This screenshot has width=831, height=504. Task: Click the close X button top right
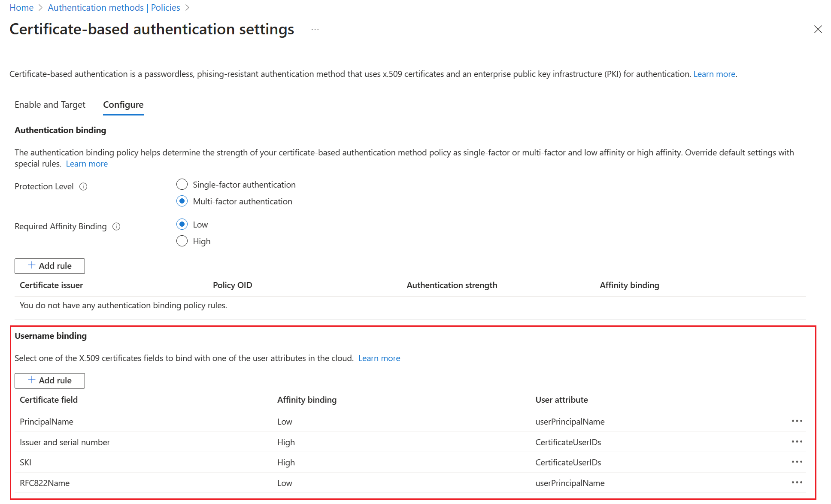[817, 28]
